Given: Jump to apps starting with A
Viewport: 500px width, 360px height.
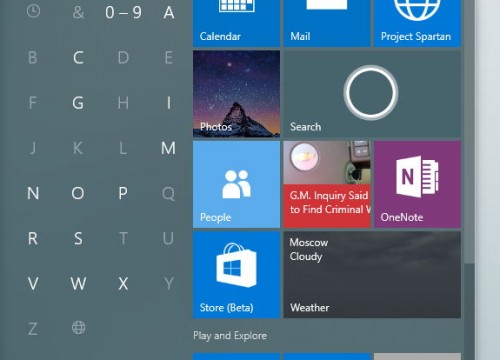Looking at the screenshot, I should 169,13.
